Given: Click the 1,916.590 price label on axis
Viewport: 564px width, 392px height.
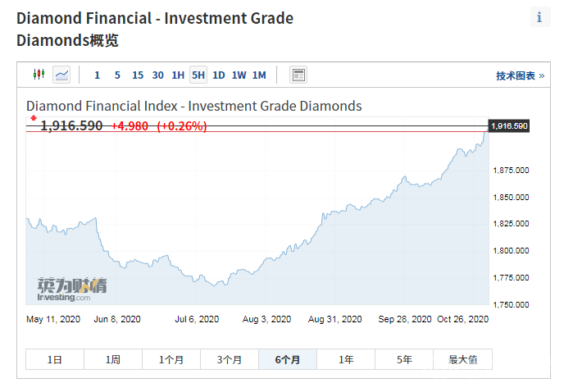Looking at the screenshot, I should click(x=508, y=125).
